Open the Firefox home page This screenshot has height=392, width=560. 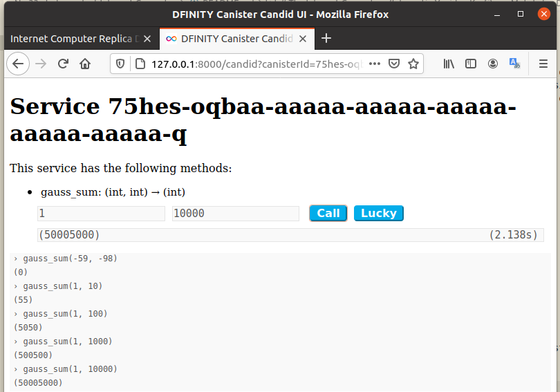85,64
